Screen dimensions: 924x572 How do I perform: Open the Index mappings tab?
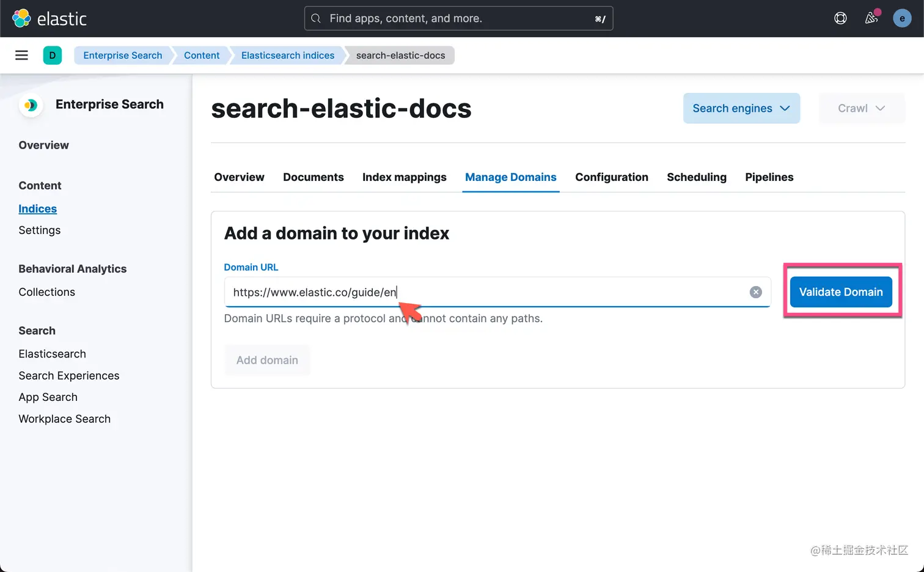tap(405, 177)
